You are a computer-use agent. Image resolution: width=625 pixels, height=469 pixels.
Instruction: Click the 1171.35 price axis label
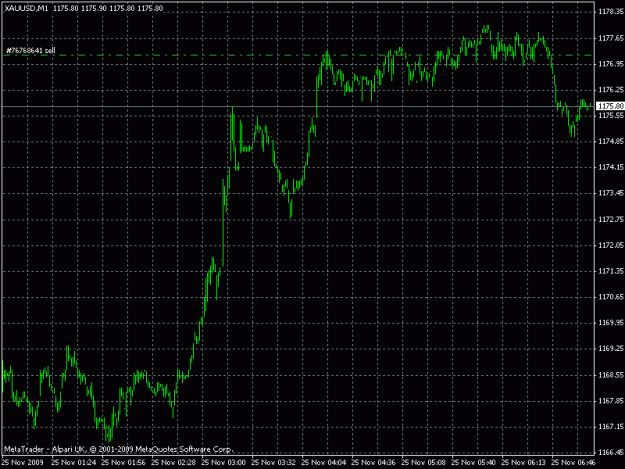point(611,271)
